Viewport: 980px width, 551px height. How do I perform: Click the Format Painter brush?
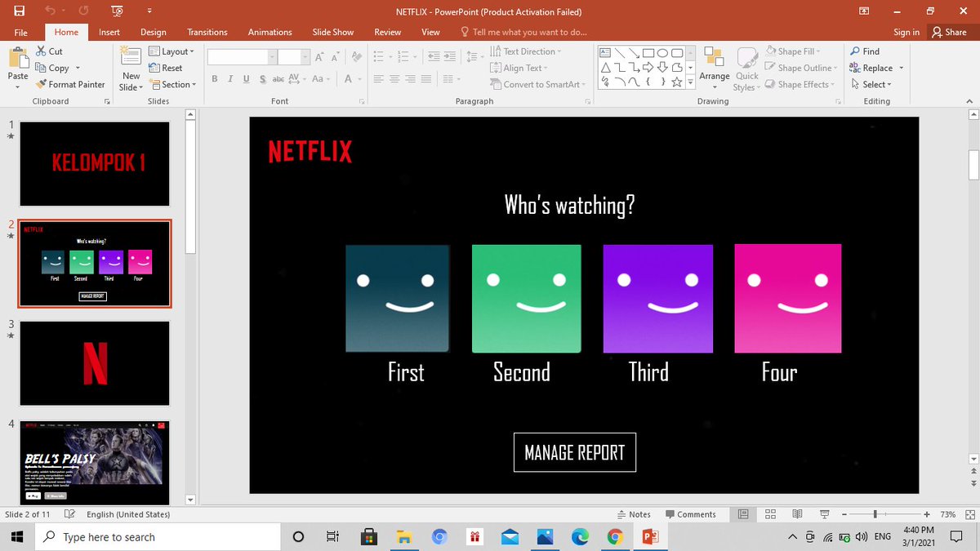70,84
